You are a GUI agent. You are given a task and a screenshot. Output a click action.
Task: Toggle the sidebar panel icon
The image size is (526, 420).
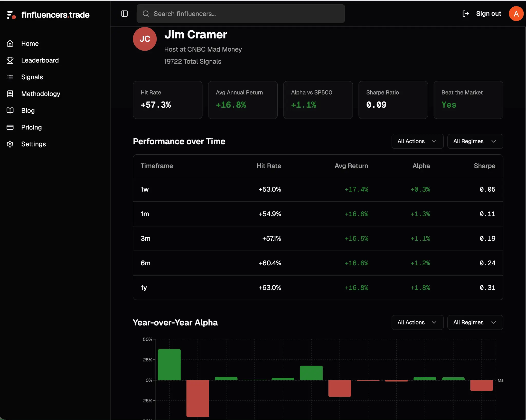click(x=125, y=14)
